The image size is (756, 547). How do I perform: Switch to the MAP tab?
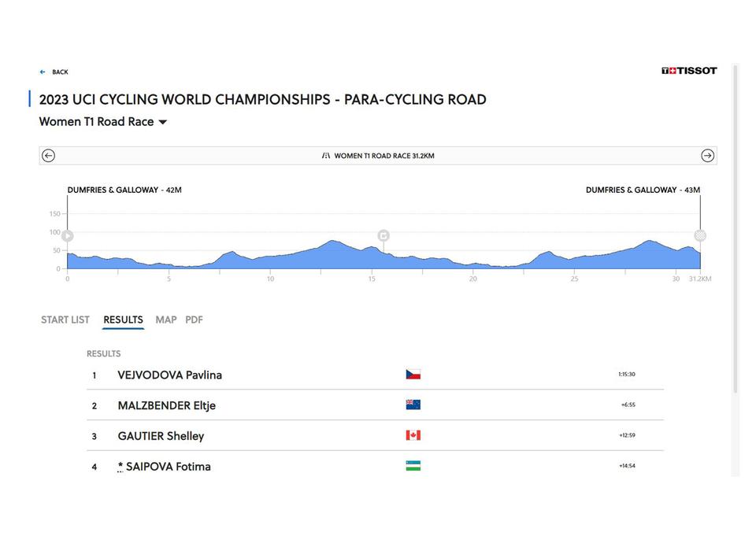166,320
